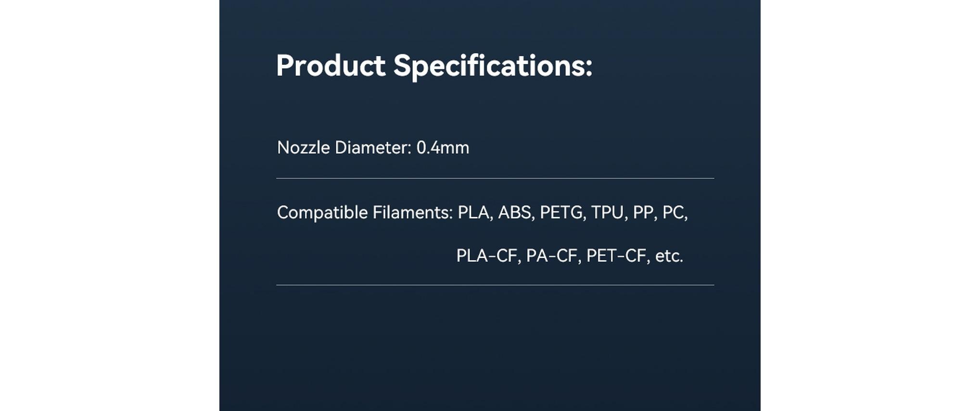980x411 pixels.
Task: Click the PA-CF filament entry
Action: [x=552, y=256]
